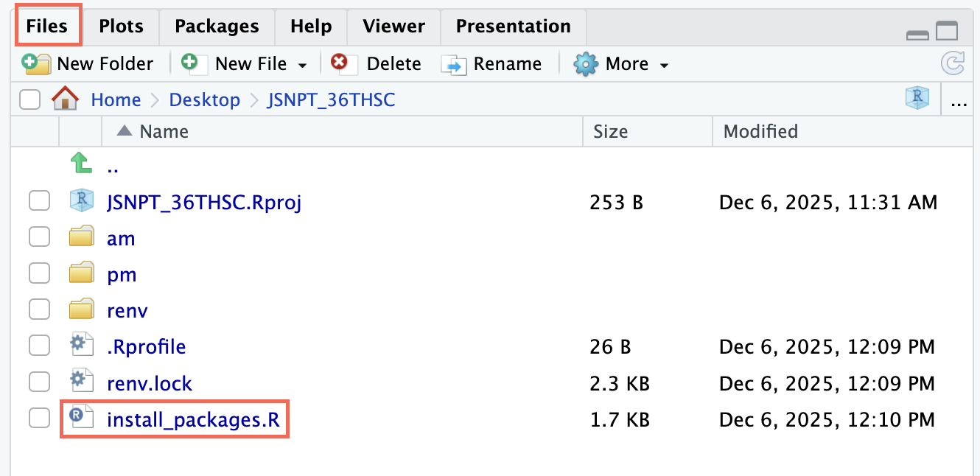Click the Home house icon
This screenshot has width=980, height=476.
tap(66, 99)
